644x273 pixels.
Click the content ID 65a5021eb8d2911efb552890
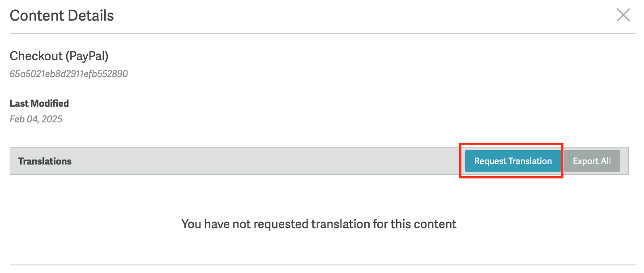[x=69, y=74]
